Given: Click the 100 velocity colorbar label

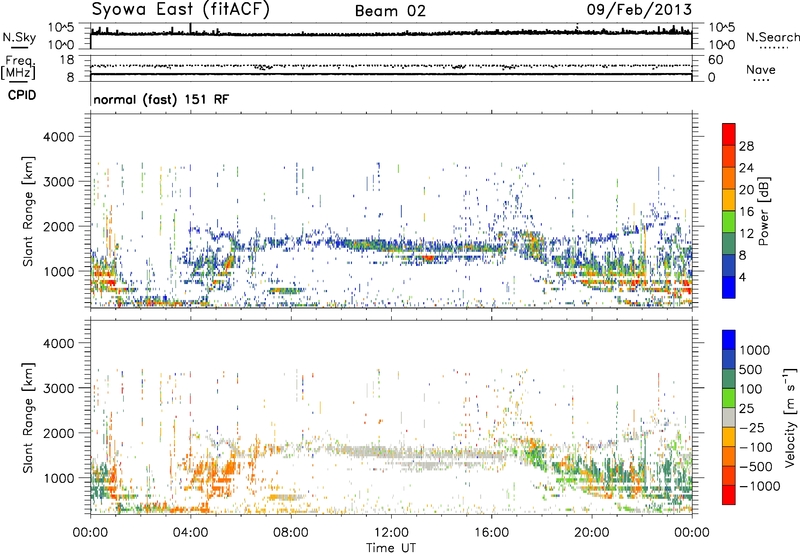Looking at the screenshot, I should tap(750, 389).
